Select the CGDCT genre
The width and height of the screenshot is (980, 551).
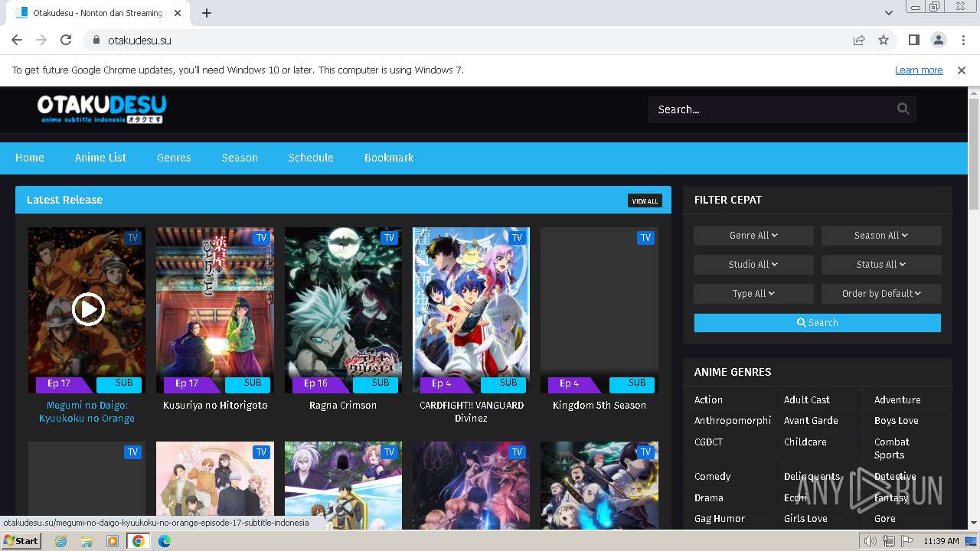click(708, 442)
